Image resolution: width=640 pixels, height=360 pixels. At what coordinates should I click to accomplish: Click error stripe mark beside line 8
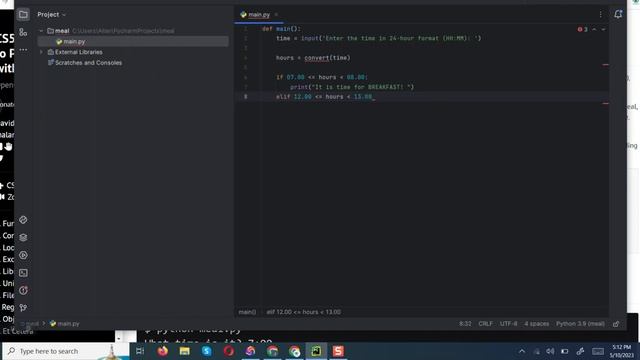coord(605,103)
